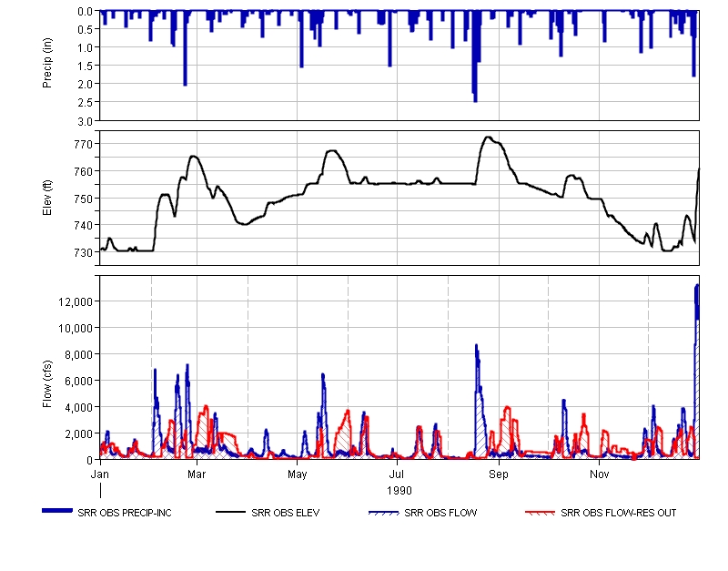Screen dimensions: 728x571
Task: Click the SRR OBS PRECIP-INC legend label
Action: coord(125,513)
